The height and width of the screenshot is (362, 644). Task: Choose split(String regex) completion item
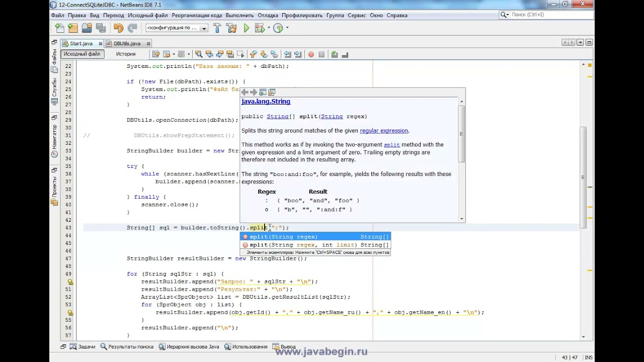point(315,237)
